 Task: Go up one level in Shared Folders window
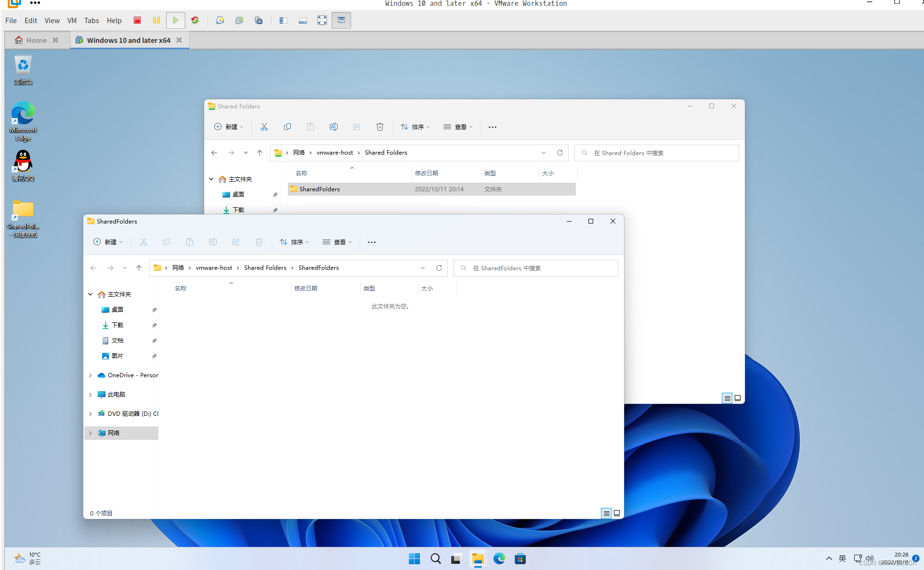coord(260,153)
